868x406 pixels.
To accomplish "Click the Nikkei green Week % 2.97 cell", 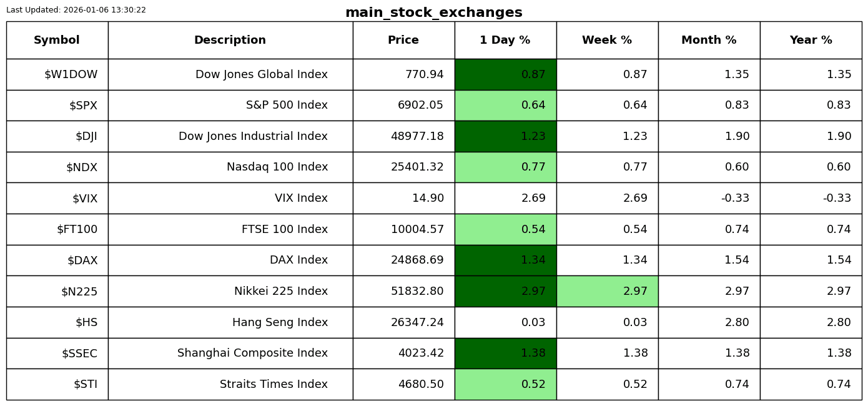I will 607,292.
